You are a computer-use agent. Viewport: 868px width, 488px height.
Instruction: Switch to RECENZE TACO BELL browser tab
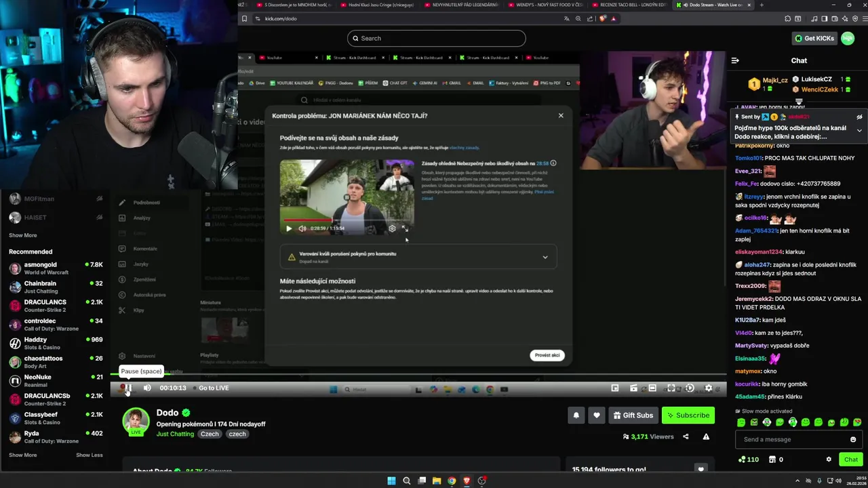pyautogui.click(x=629, y=5)
